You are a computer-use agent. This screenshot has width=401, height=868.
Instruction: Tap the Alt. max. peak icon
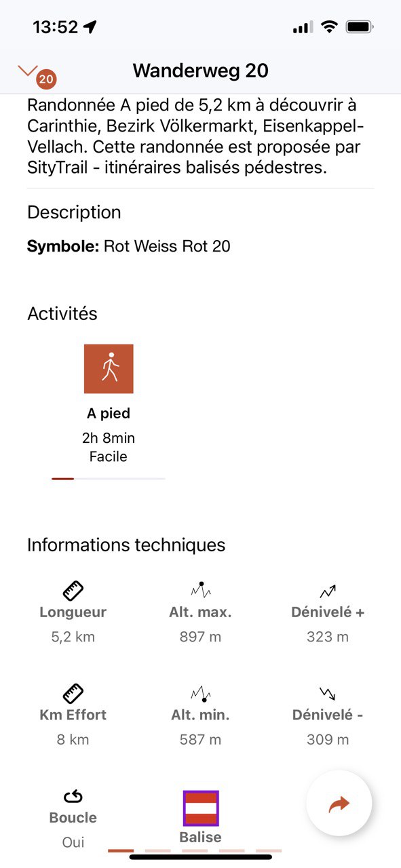tap(201, 590)
